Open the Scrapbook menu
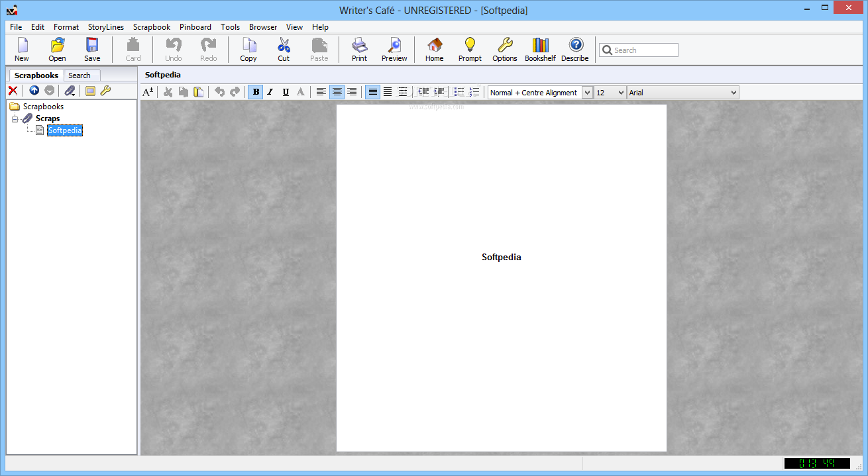The width and height of the screenshot is (868, 476). 152,27
